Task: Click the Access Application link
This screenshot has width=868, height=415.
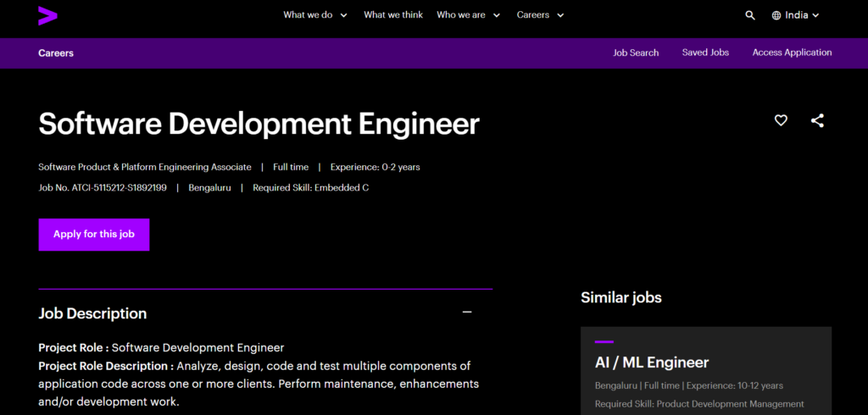Action: coord(792,53)
